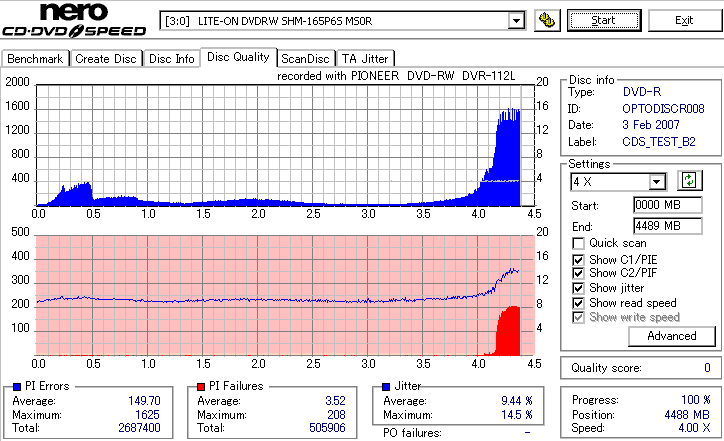Toggle the Quick scan checkbox

[578, 243]
